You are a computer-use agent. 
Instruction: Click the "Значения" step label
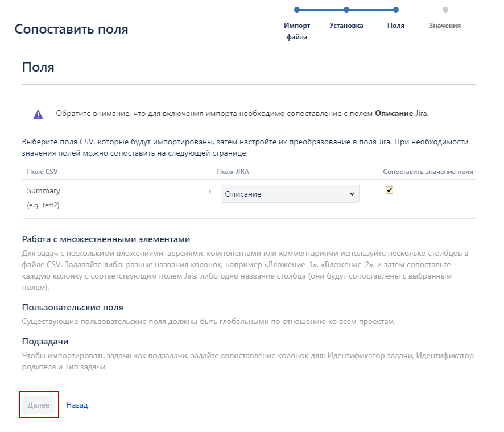(x=446, y=26)
